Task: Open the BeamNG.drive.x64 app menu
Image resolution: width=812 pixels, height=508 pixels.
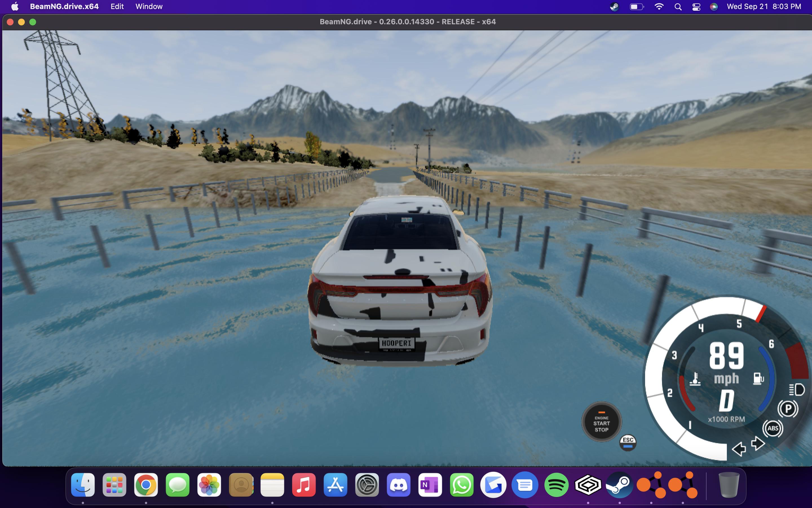Action: pyautogui.click(x=64, y=6)
